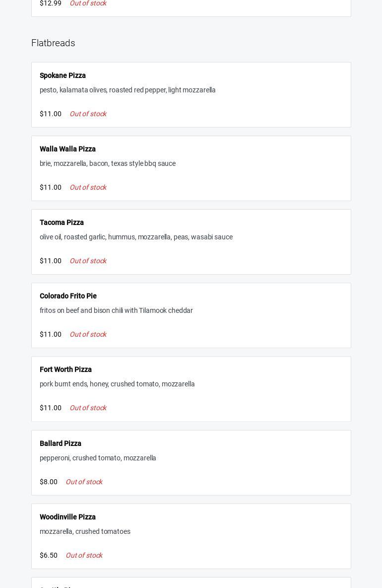382x588 pixels.
Task: Click Fort Worth Pizza's Out of stock label
Action: [88, 408]
